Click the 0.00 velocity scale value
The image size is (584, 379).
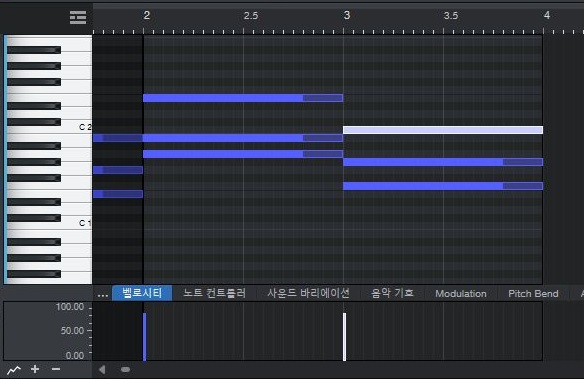click(x=74, y=356)
